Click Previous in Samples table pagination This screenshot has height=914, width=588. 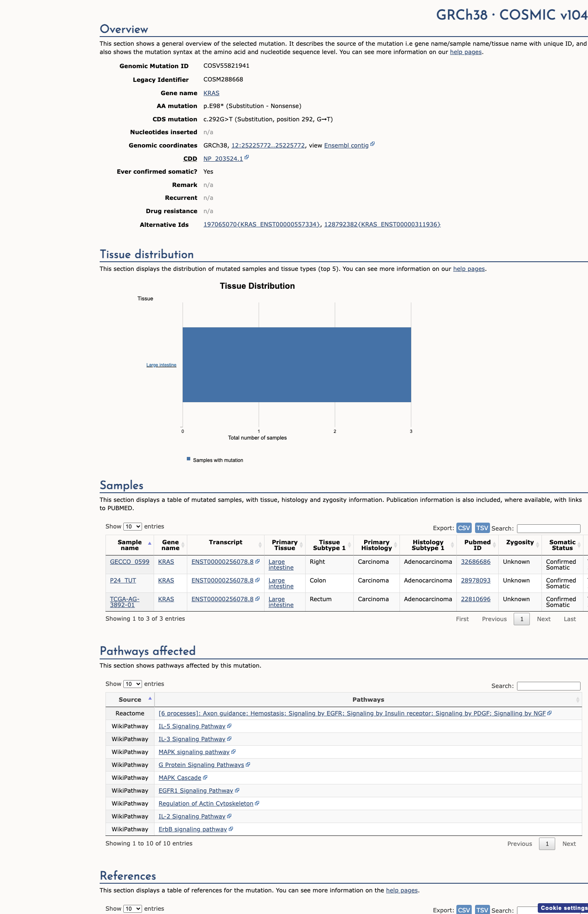(x=494, y=619)
